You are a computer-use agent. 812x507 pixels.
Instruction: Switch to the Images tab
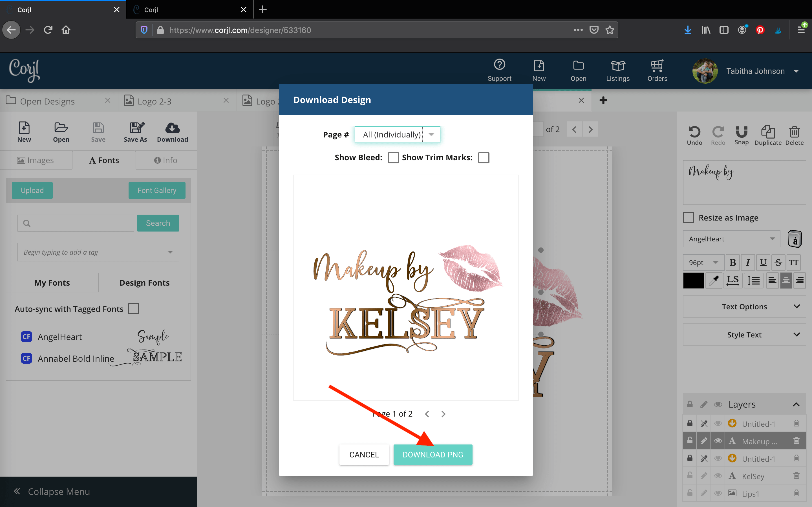pos(36,160)
